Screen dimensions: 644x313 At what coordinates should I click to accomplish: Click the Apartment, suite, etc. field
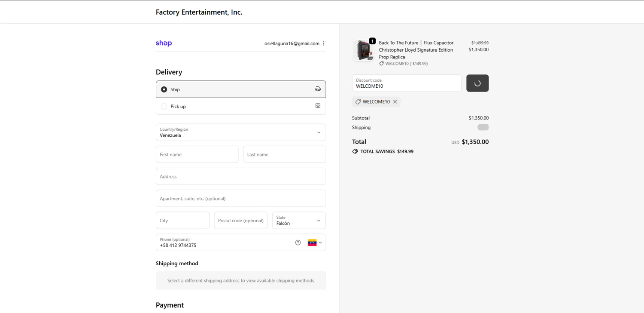click(241, 199)
